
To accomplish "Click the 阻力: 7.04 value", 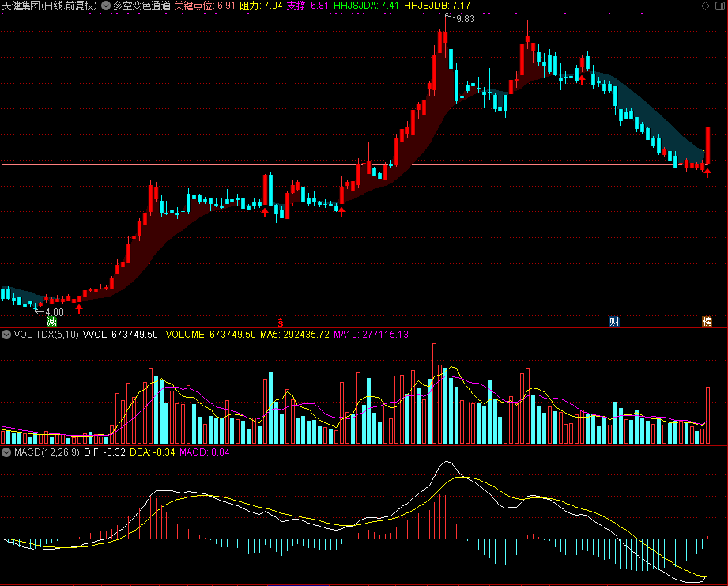I will 261,6.
